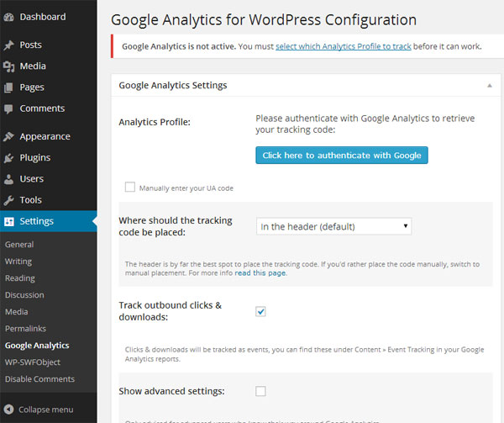Select Google Analytics submenu item
The width and height of the screenshot is (504, 423).
coord(37,346)
